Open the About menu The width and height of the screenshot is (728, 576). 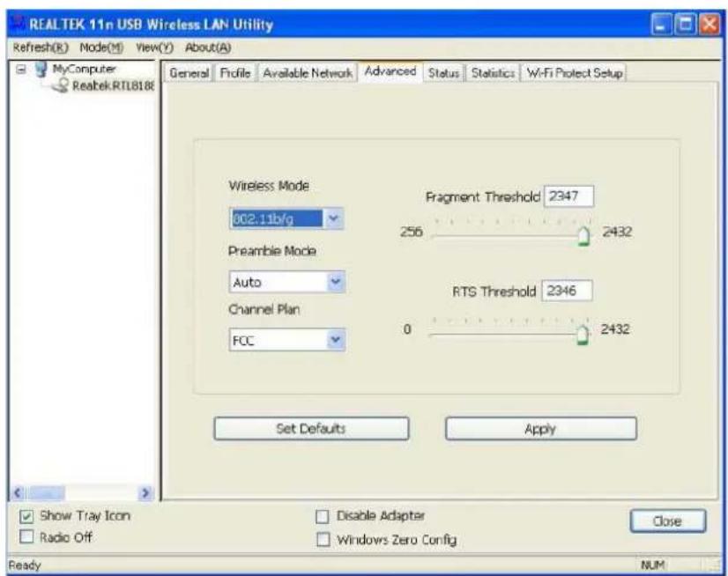[208, 48]
